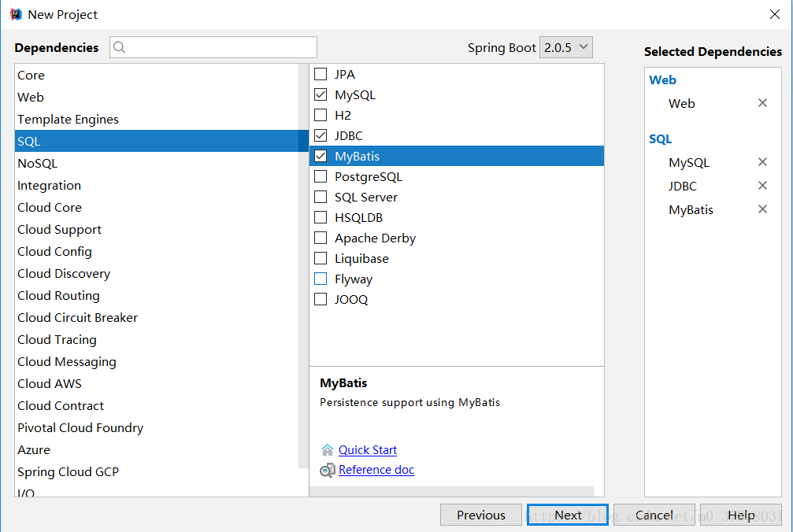
Task: Open the Spring Boot version dropdown
Action: (x=566, y=47)
